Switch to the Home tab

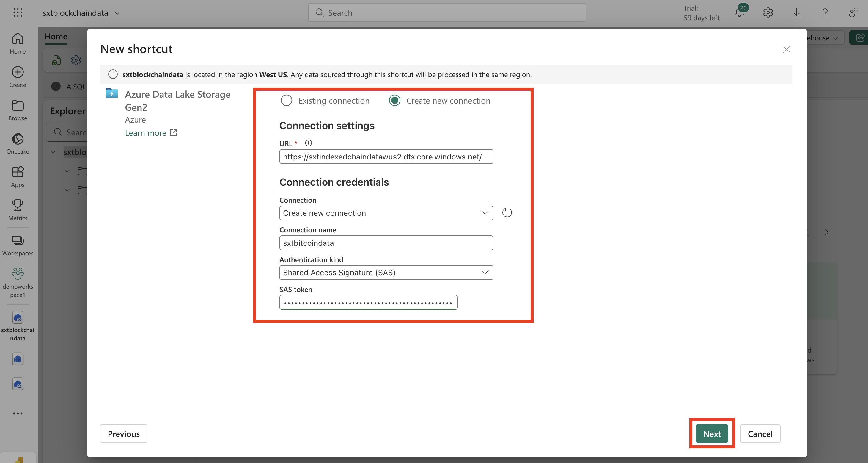56,36
